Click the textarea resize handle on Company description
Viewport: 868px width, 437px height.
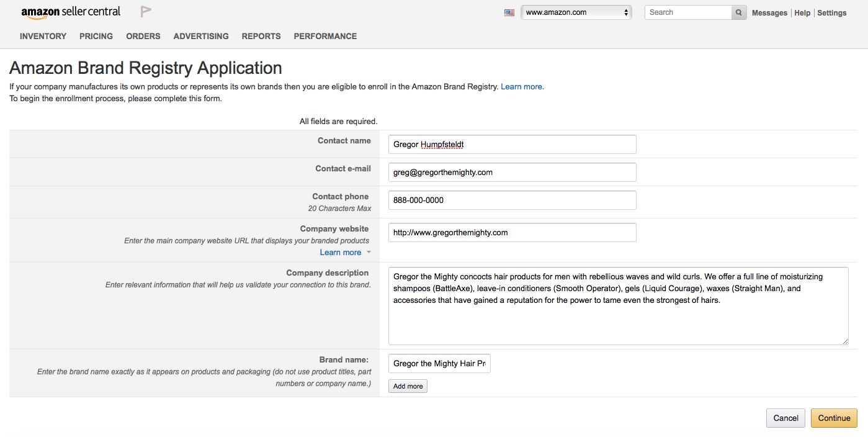(846, 341)
